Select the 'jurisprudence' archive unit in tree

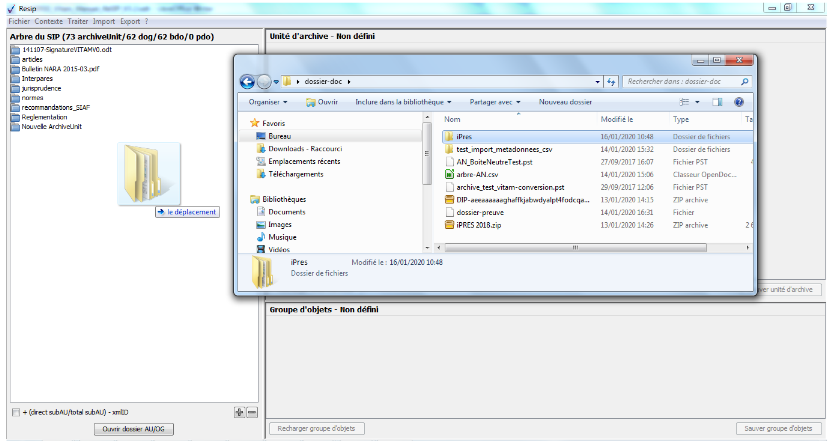[x=42, y=88]
